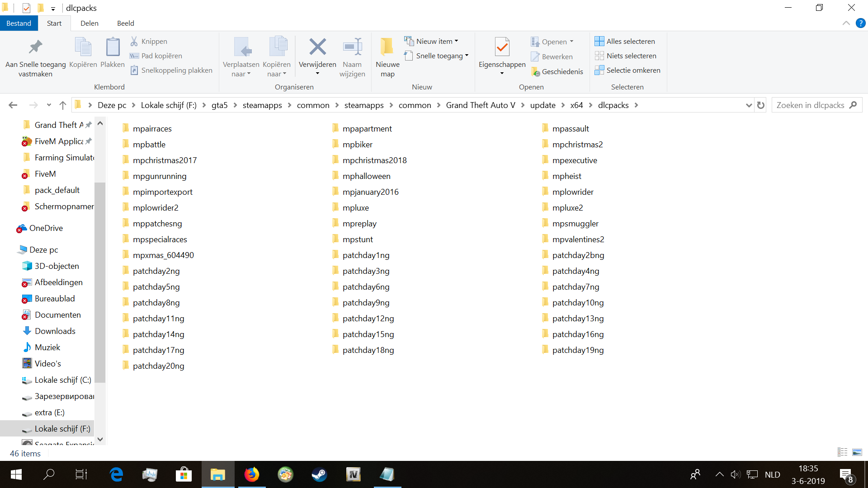
Task: Pin with Aan Snelle toegang vastmaken
Action: (x=35, y=47)
